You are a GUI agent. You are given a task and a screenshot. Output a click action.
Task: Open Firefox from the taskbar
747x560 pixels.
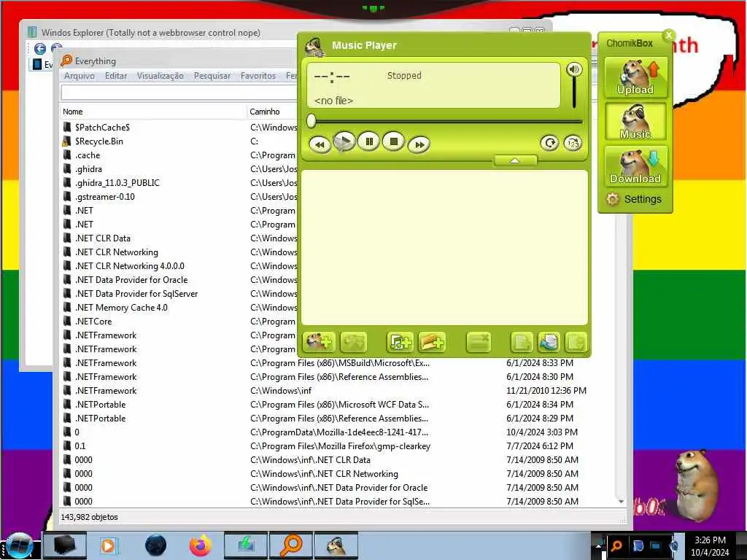[201, 545]
